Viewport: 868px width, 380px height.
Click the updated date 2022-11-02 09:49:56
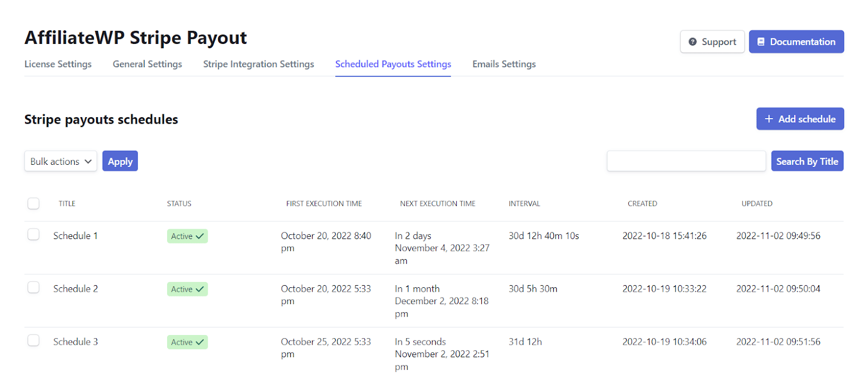pyautogui.click(x=778, y=236)
